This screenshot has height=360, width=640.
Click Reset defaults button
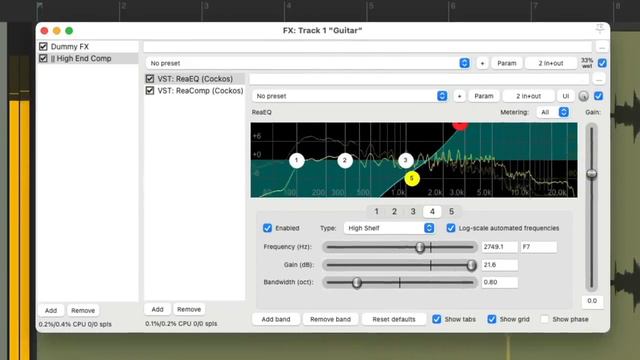tap(393, 319)
